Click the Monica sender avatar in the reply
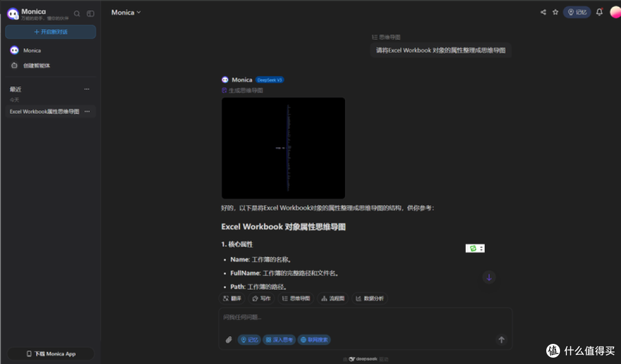 tap(225, 79)
